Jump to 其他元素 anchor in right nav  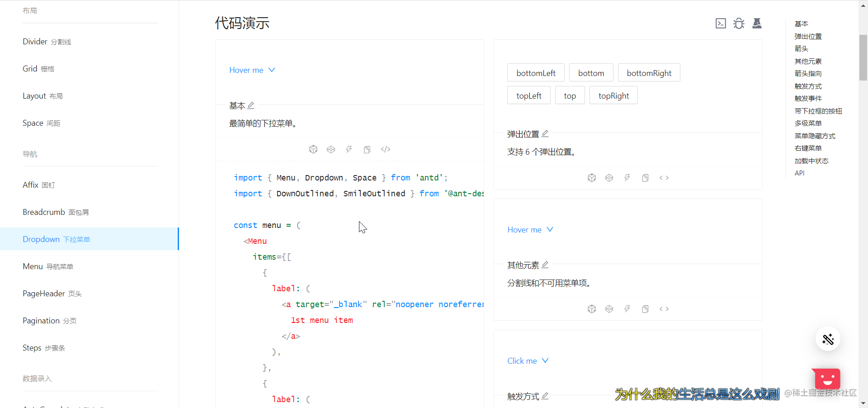point(808,62)
